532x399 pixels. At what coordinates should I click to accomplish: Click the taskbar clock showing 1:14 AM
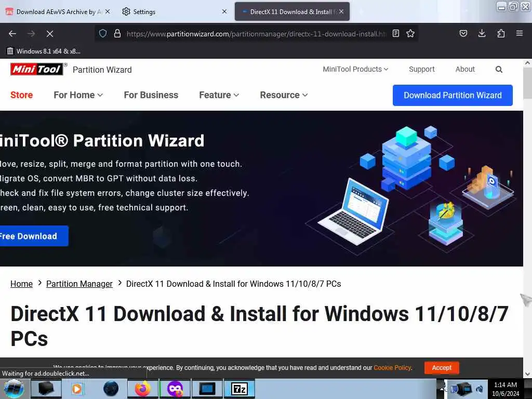tap(505, 389)
